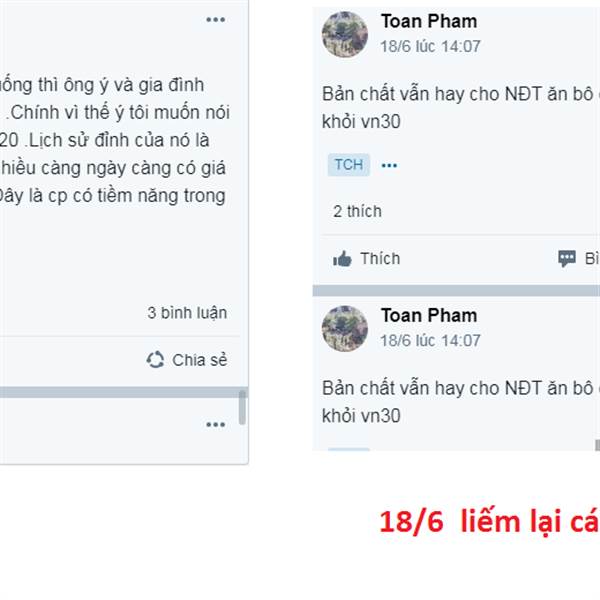Open first Toan Pham avatar
This screenshot has height=600, width=600.
pyautogui.click(x=345, y=34)
